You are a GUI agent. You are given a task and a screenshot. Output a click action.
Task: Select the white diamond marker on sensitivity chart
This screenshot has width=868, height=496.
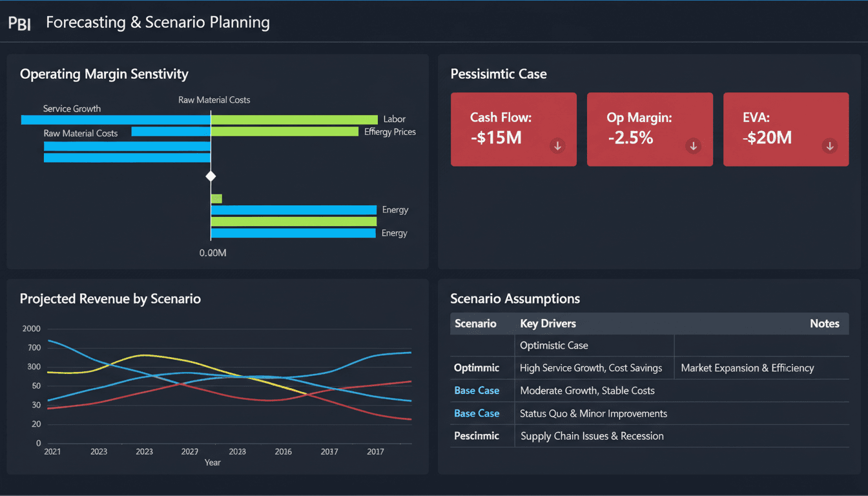click(211, 176)
